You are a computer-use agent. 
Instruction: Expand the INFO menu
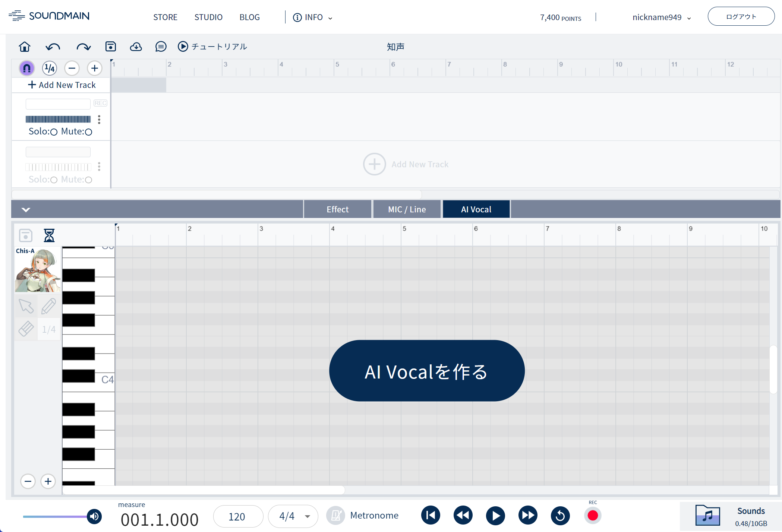312,18
